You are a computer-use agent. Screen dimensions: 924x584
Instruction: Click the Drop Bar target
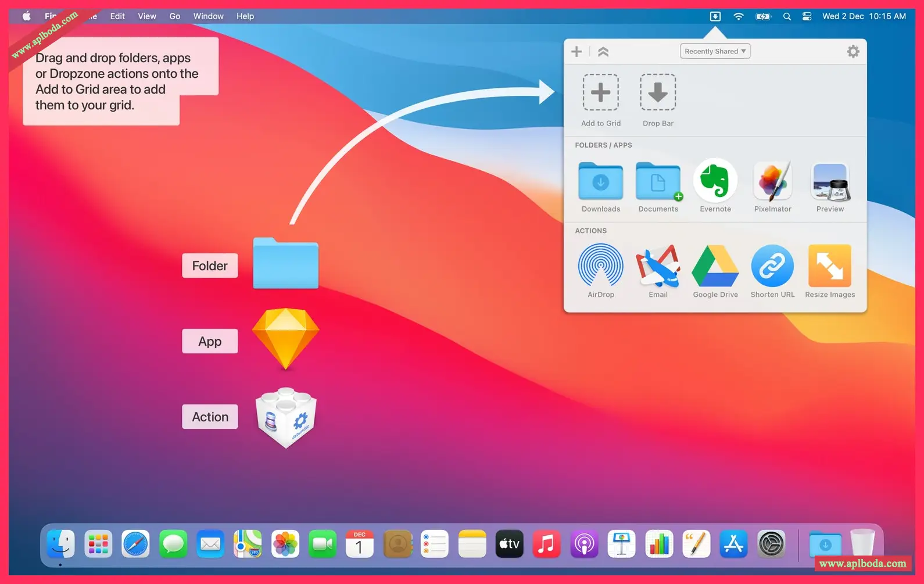(658, 92)
